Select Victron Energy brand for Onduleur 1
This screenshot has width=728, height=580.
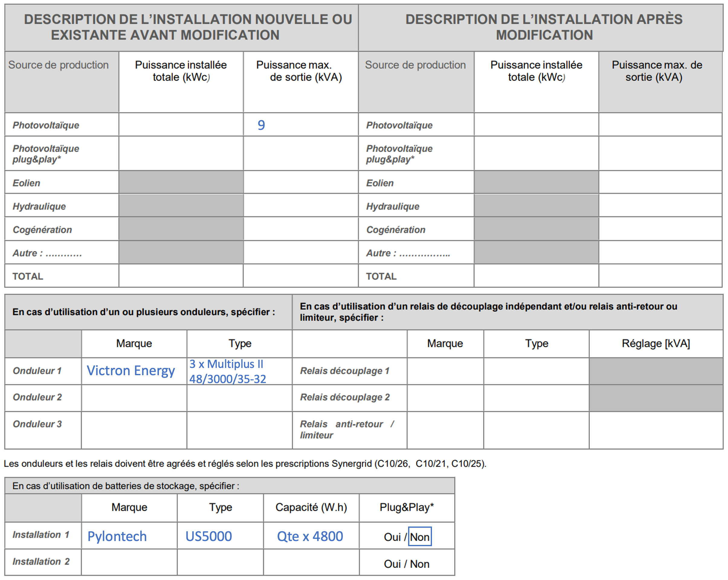(x=131, y=371)
